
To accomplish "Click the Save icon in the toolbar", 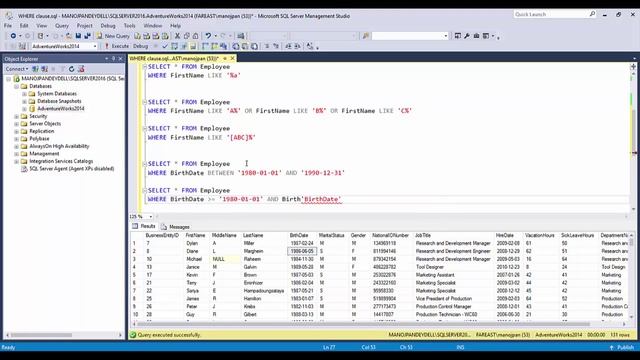I will [x=78, y=36].
